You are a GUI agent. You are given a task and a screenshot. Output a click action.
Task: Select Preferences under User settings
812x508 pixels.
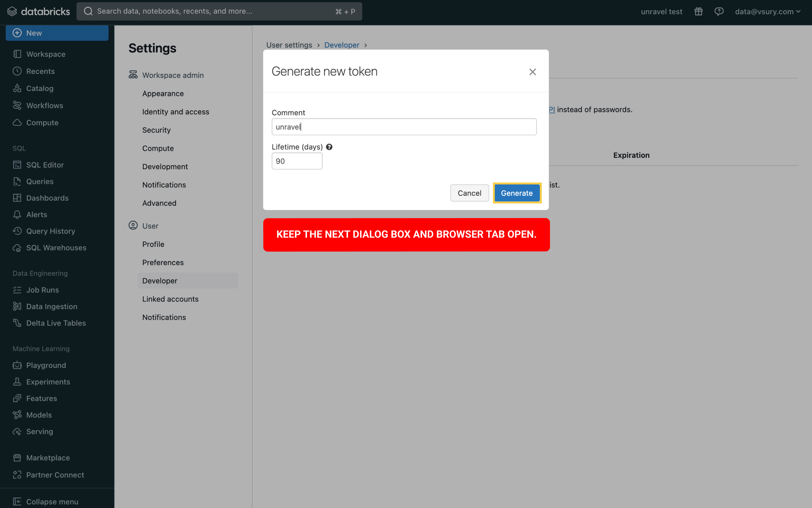pos(163,262)
